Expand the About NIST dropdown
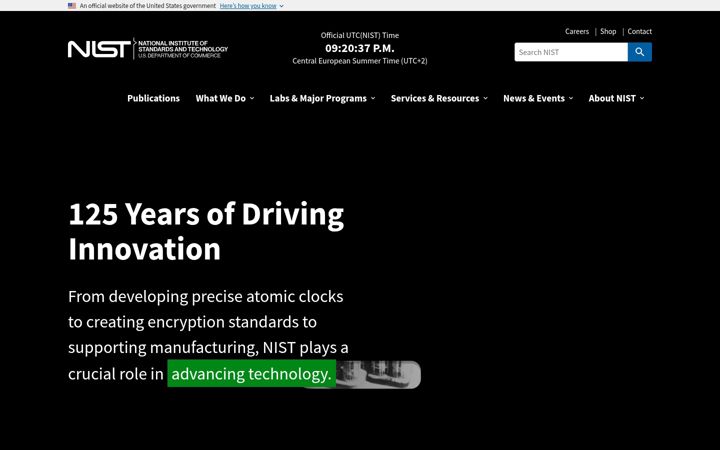 [616, 98]
